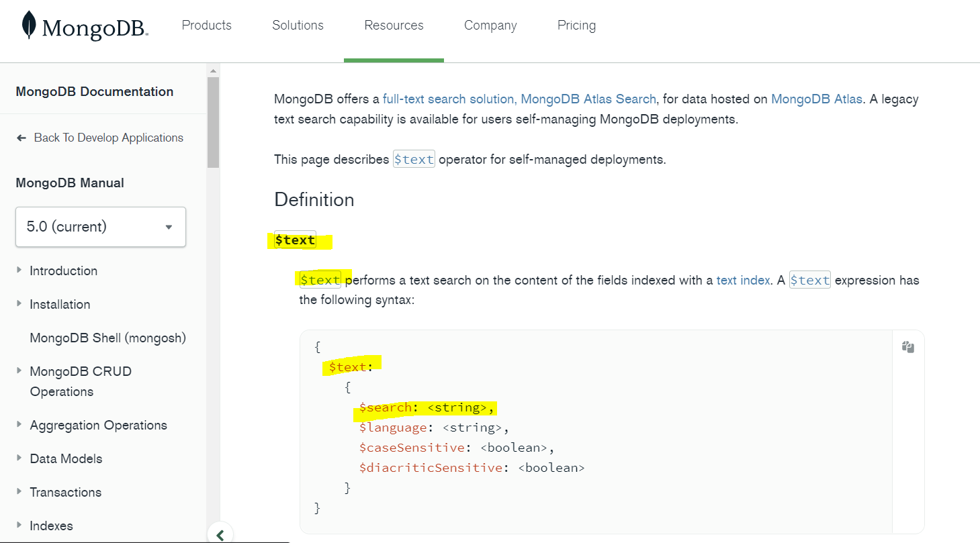Go to the Pricing page
980x543 pixels.
pos(576,26)
